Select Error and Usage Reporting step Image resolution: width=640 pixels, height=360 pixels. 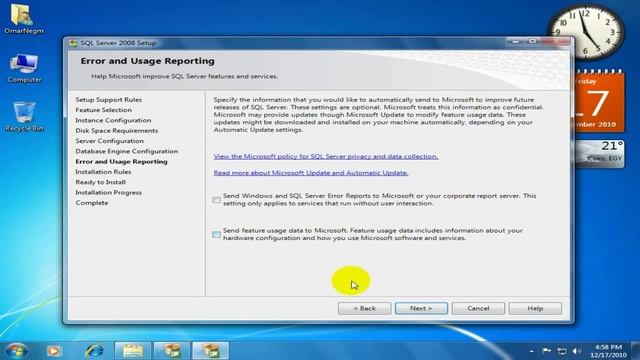click(x=121, y=162)
